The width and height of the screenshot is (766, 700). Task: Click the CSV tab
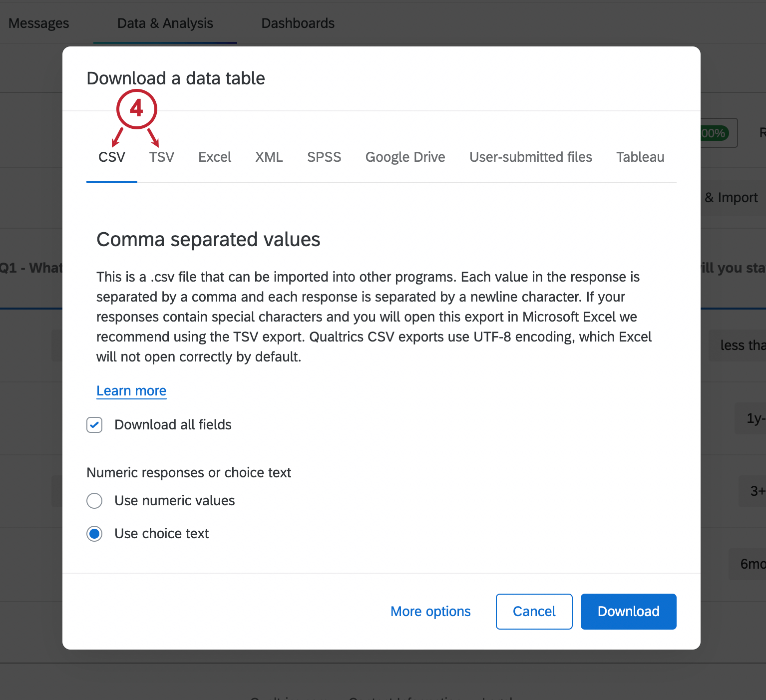(x=112, y=157)
